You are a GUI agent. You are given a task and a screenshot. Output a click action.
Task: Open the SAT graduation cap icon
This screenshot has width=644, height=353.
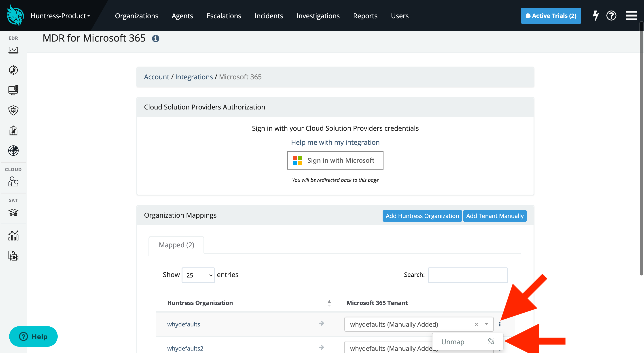click(13, 212)
